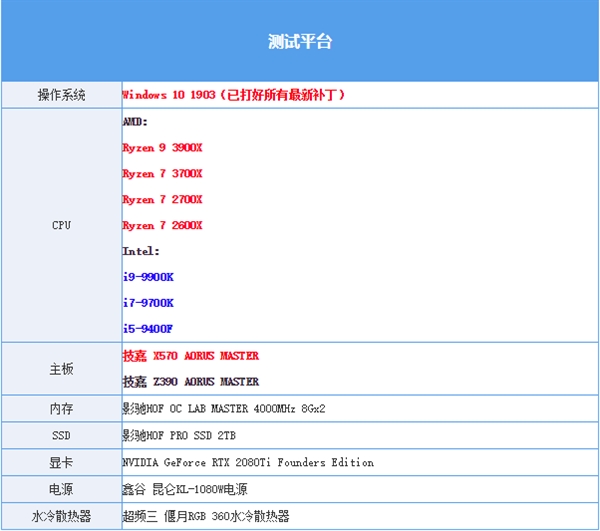Image resolution: width=600 pixels, height=531 pixels.
Task: Select the Ryzen 7 2600X entry
Action: [x=162, y=225]
